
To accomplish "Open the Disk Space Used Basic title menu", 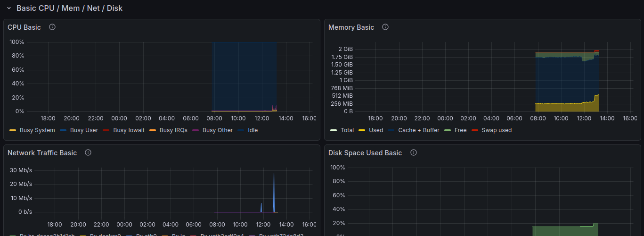I will point(365,153).
